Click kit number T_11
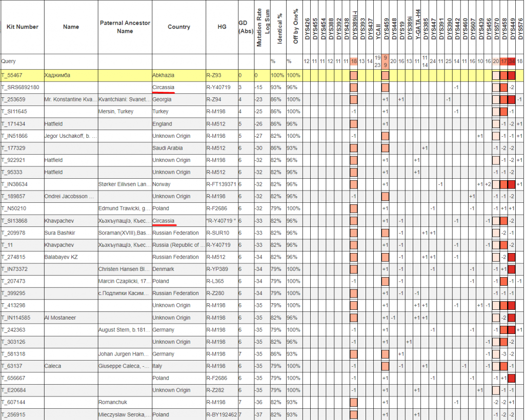525x420 pixels. point(7,245)
